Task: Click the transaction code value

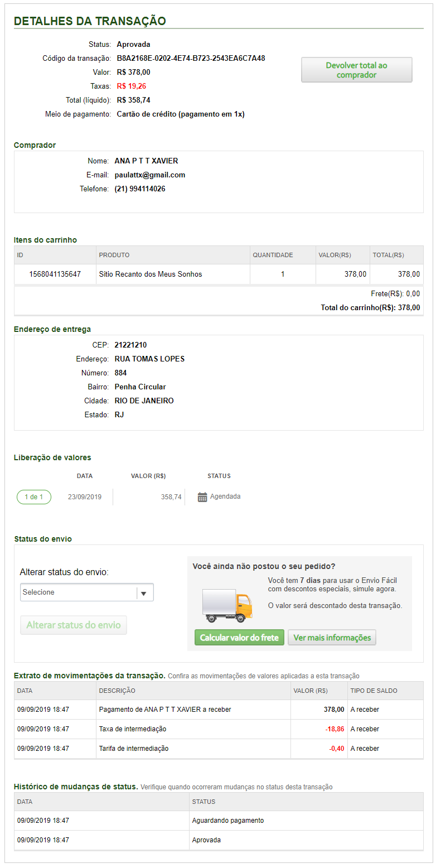Action: [x=191, y=59]
